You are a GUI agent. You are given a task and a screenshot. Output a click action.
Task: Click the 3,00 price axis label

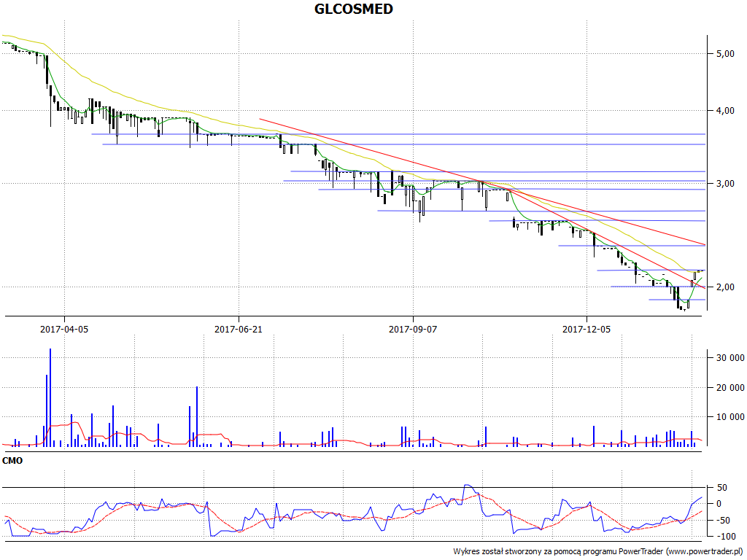(725, 184)
